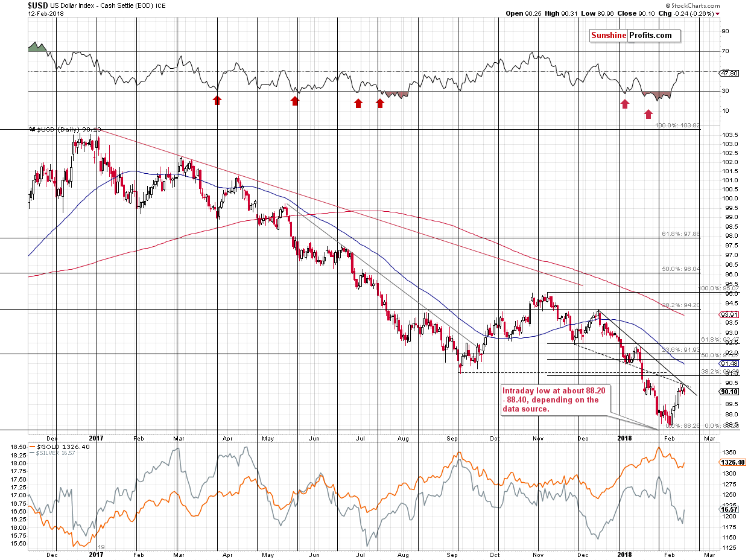Image resolution: width=748 pixels, height=560 pixels.
Task: Click 'Mar' at the bottom panel's far right
Action: (709, 555)
